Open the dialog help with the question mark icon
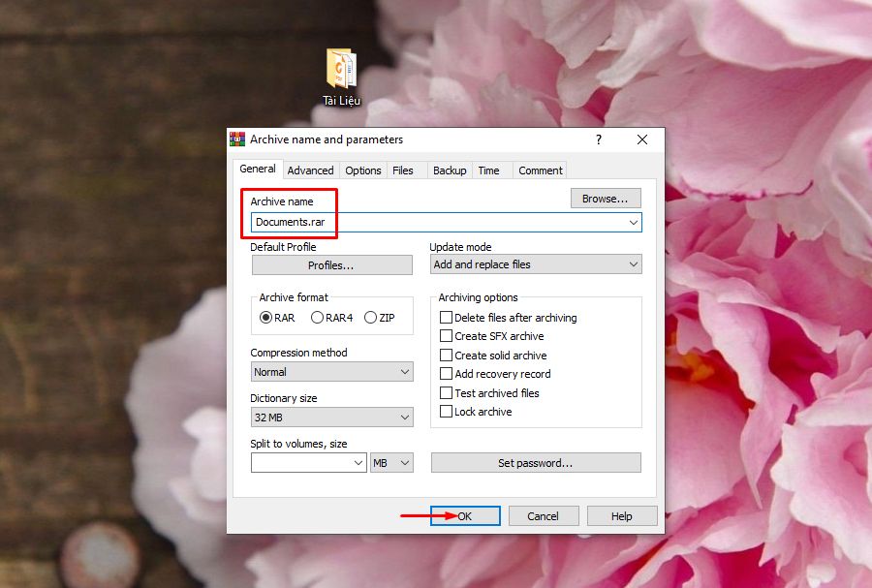Screen dimensions: 872x588 598,139
